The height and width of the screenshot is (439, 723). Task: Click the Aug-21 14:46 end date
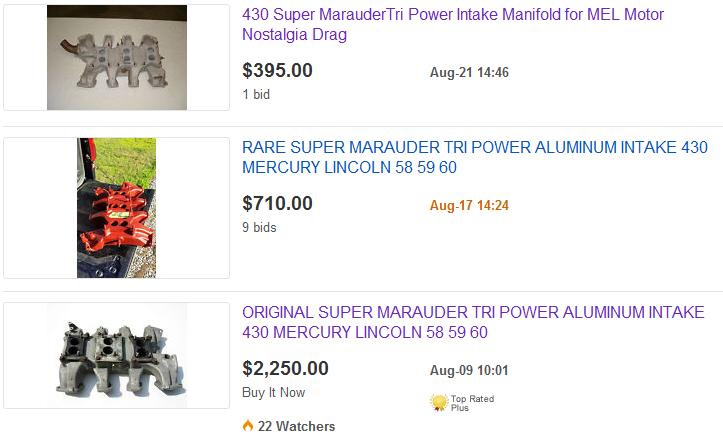pyautogui.click(x=469, y=73)
